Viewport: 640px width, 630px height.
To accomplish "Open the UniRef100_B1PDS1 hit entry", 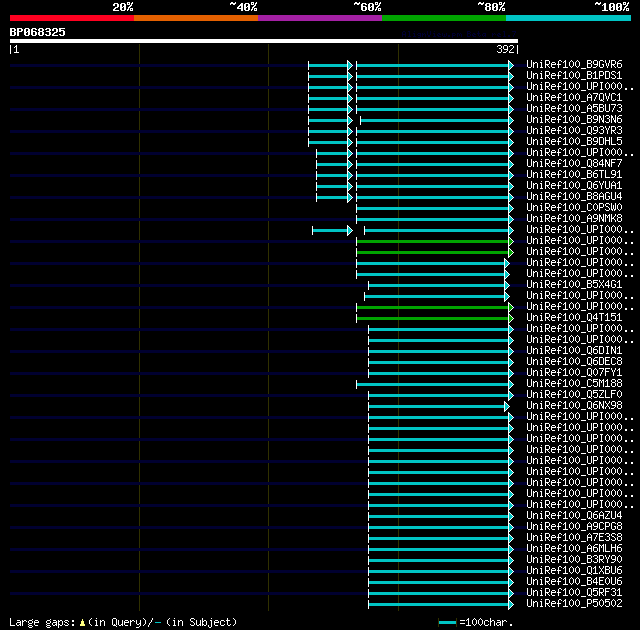I will pos(574,75).
